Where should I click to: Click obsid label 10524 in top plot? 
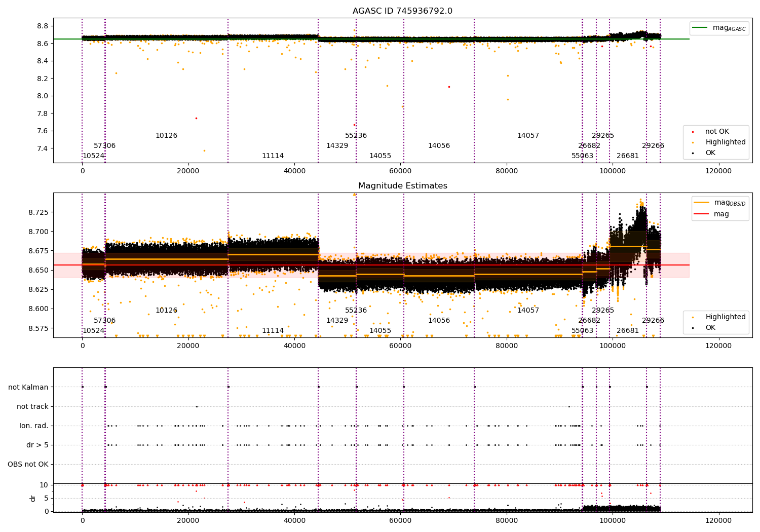pyautogui.click(x=93, y=156)
